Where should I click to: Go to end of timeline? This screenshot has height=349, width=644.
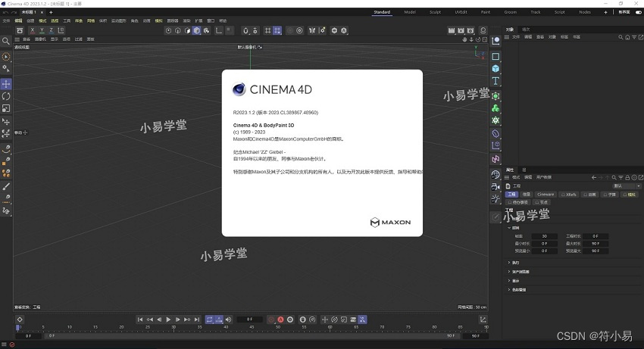click(x=197, y=319)
